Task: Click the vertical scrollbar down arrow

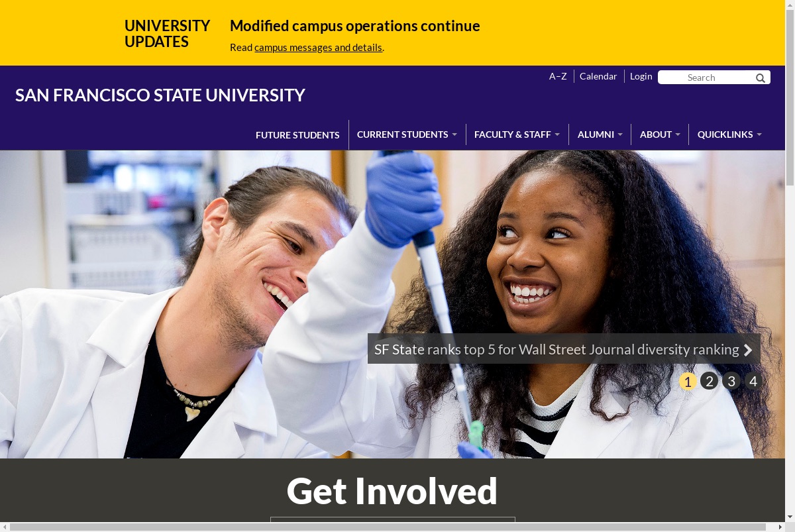Action: pos(790,517)
